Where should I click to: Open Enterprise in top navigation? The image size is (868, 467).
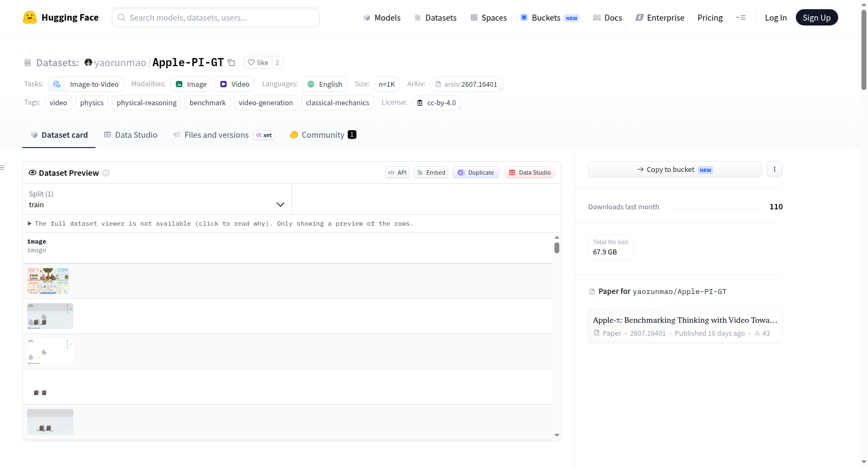pyautogui.click(x=660, y=17)
